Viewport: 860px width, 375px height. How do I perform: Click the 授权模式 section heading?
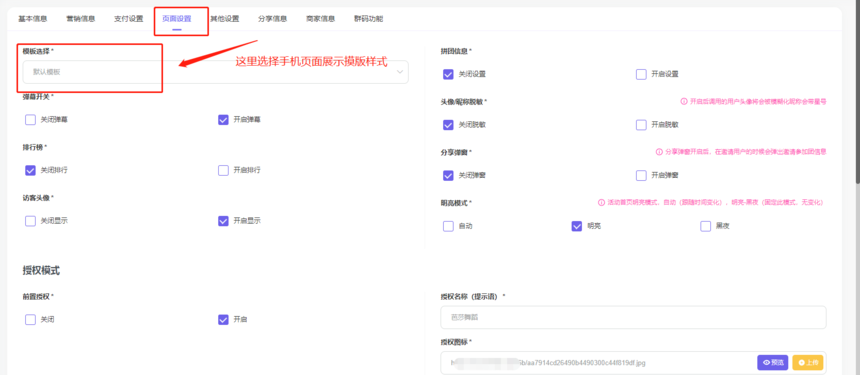[41, 270]
